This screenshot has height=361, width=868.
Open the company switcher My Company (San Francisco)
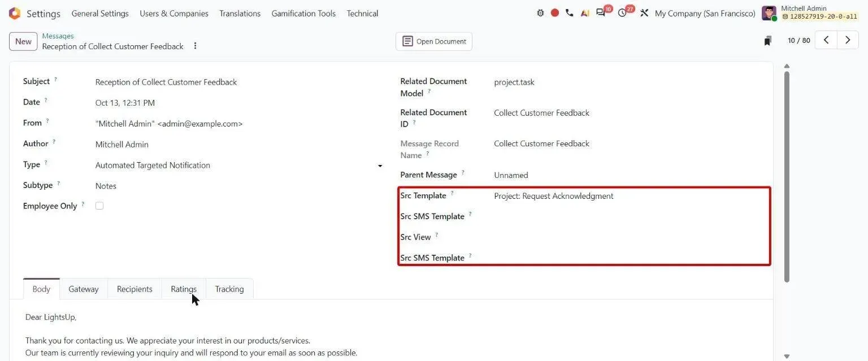pyautogui.click(x=705, y=13)
